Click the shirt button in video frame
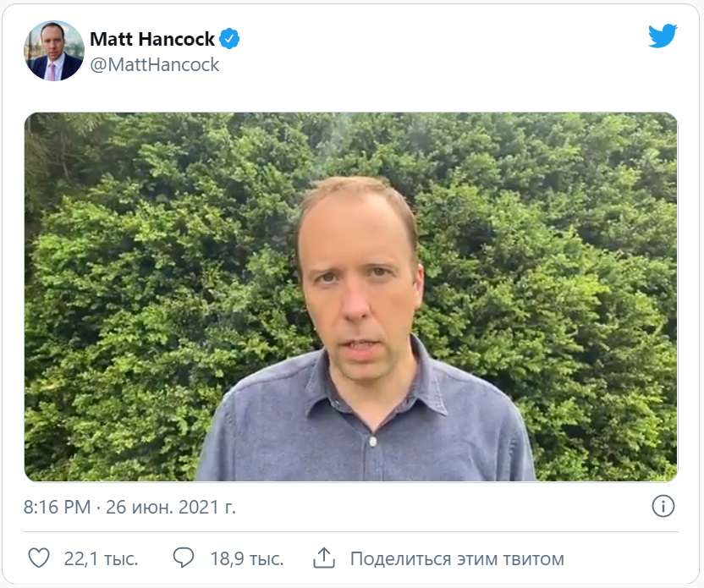The image size is (704, 588). (x=372, y=442)
